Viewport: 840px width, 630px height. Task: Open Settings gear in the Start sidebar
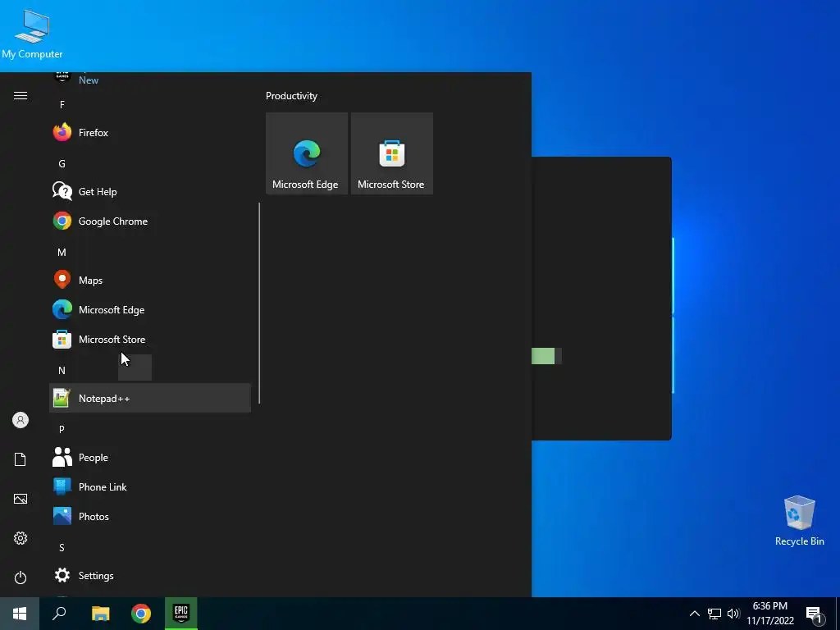coord(21,538)
